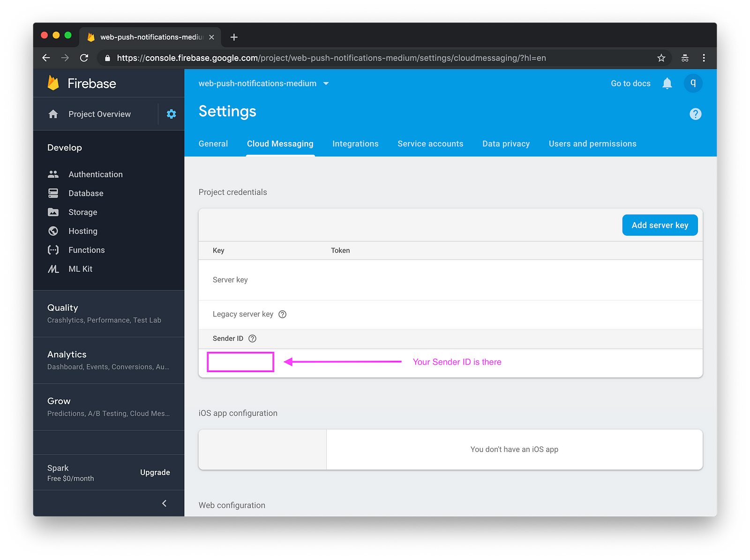Open project settings gear icon
This screenshot has width=750, height=560.
tap(172, 114)
